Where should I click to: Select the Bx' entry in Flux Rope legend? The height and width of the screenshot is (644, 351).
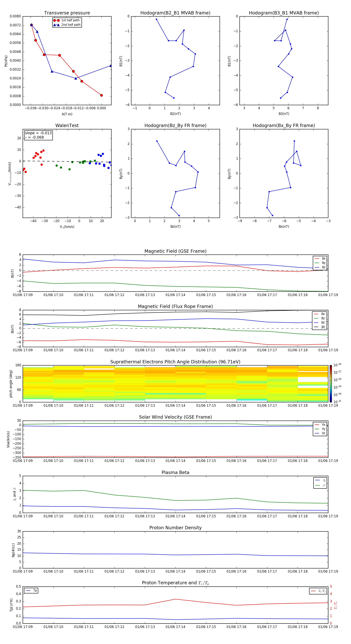pyautogui.click(x=320, y=314)
